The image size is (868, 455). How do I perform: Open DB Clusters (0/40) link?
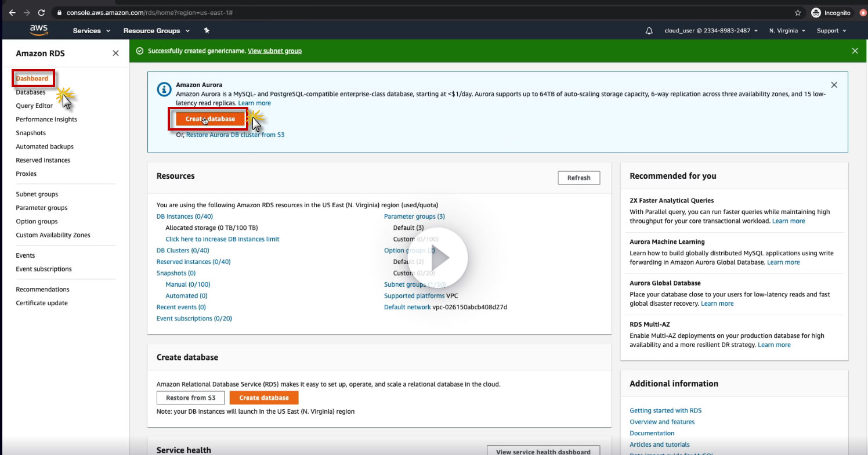pos(183,251)
